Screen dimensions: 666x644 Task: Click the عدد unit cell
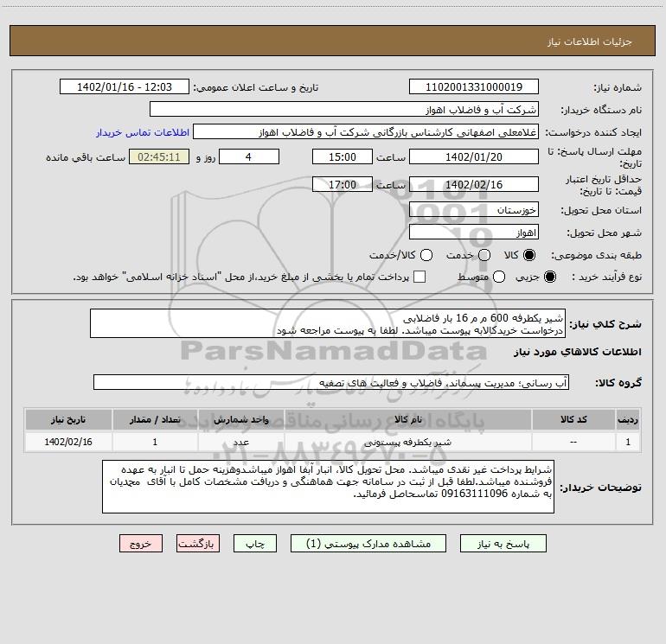(x=240, y=442)
